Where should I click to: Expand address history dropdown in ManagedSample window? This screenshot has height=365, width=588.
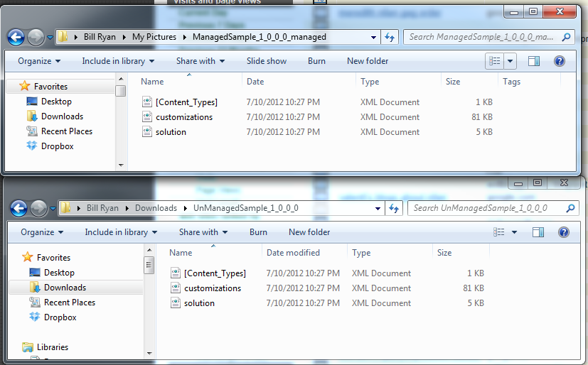373,38
